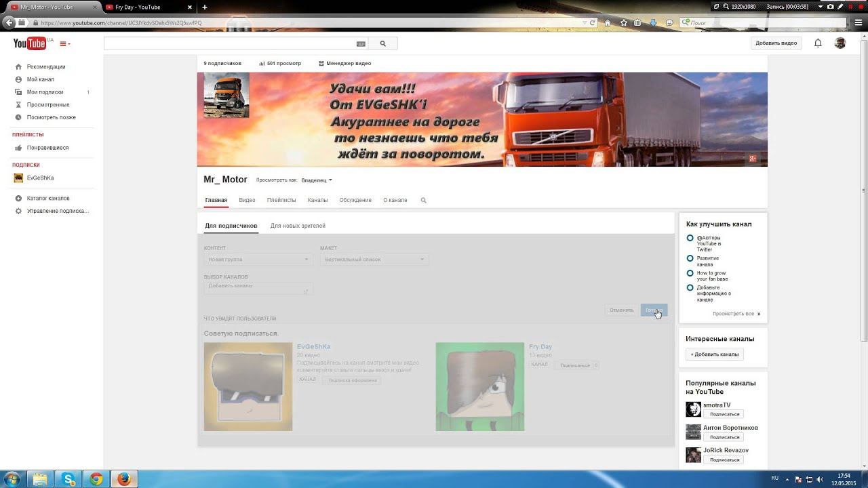Select the 'Для новых зрителей' tab

point(298,226)
